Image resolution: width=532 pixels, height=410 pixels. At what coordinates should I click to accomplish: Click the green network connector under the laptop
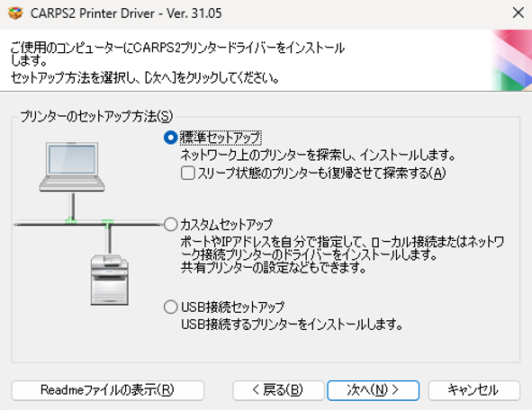(x=71, y=221)
